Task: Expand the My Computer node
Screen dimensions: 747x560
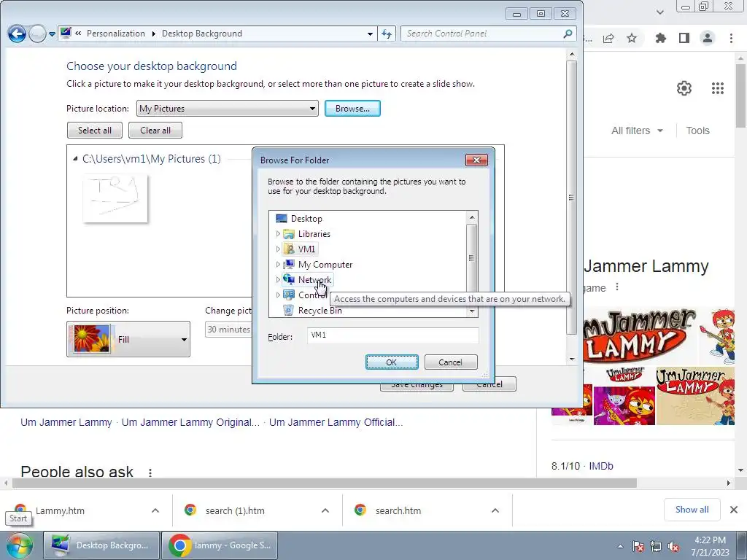Action: [x=278, y=264]
